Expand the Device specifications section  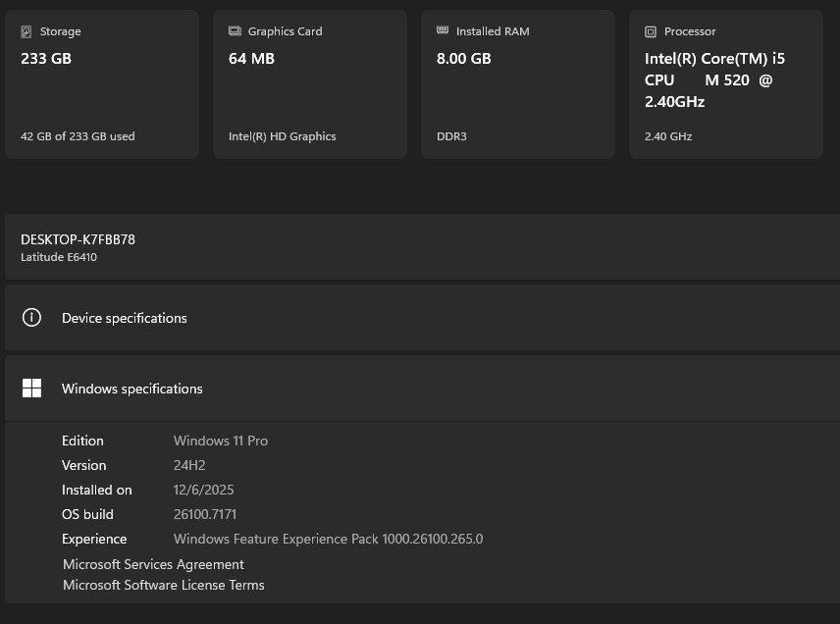tap(422, 318)
